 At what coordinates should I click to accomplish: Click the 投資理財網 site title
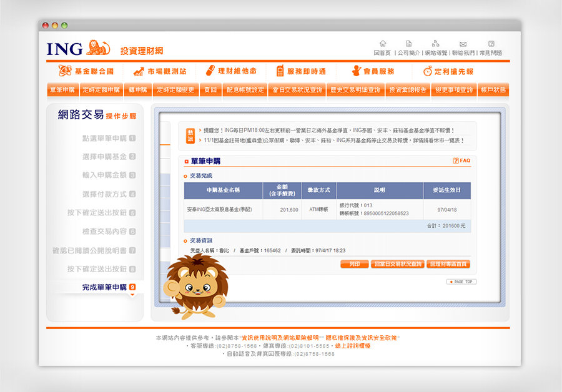(x=142, y=51)
